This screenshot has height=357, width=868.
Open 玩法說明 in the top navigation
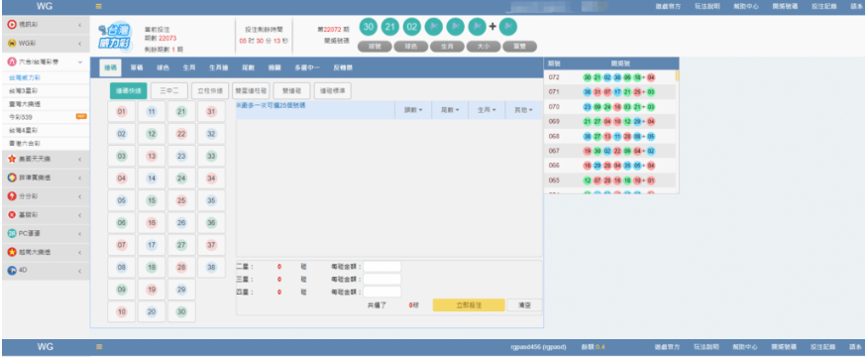[706, 6]
